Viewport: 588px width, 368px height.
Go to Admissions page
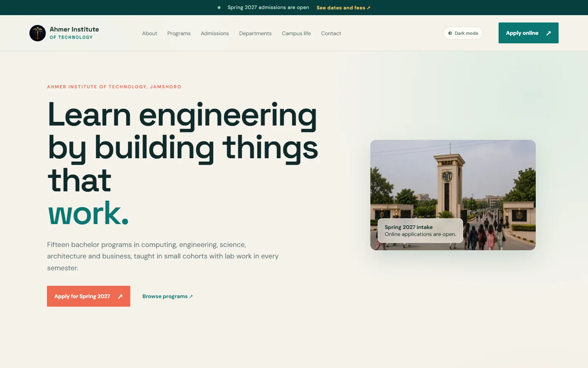tap(215, 34)
